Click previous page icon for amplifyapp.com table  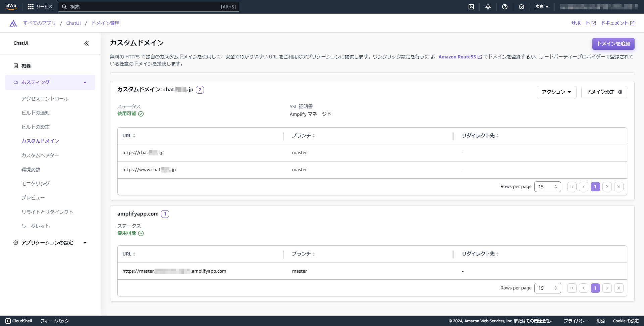584,288
